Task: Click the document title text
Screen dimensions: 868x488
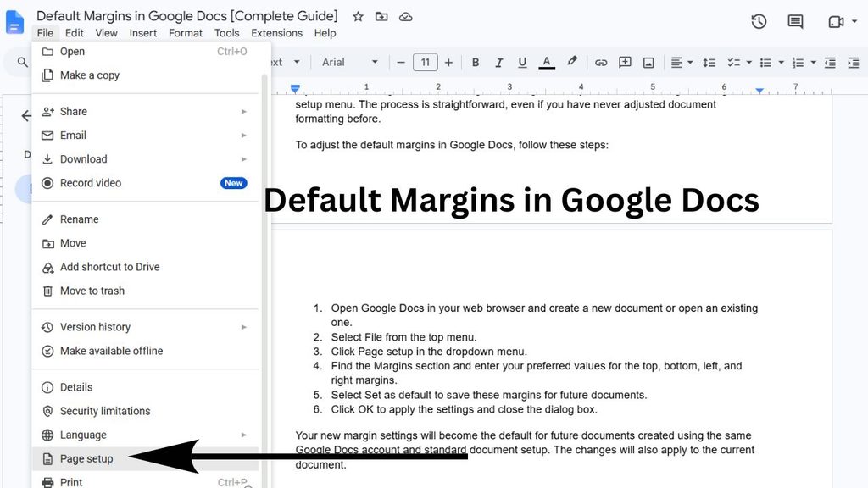Action: [187, 16]
